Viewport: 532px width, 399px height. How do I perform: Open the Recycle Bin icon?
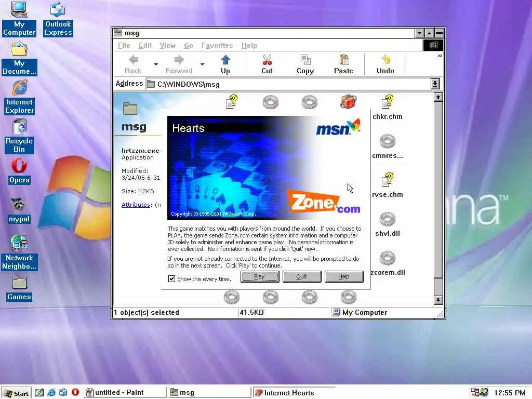click(19, 136)
